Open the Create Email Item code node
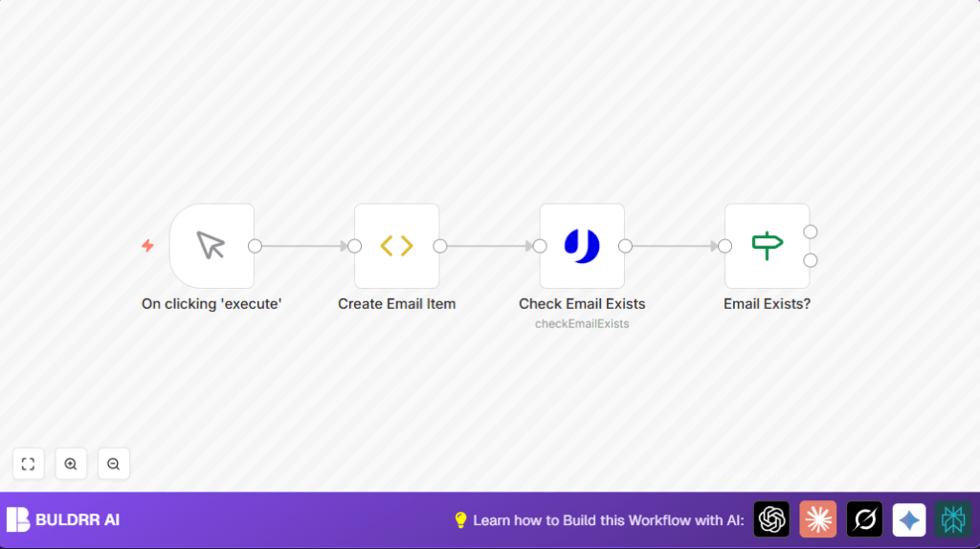This screenshot has height=549, width=980. coord(397,246)
